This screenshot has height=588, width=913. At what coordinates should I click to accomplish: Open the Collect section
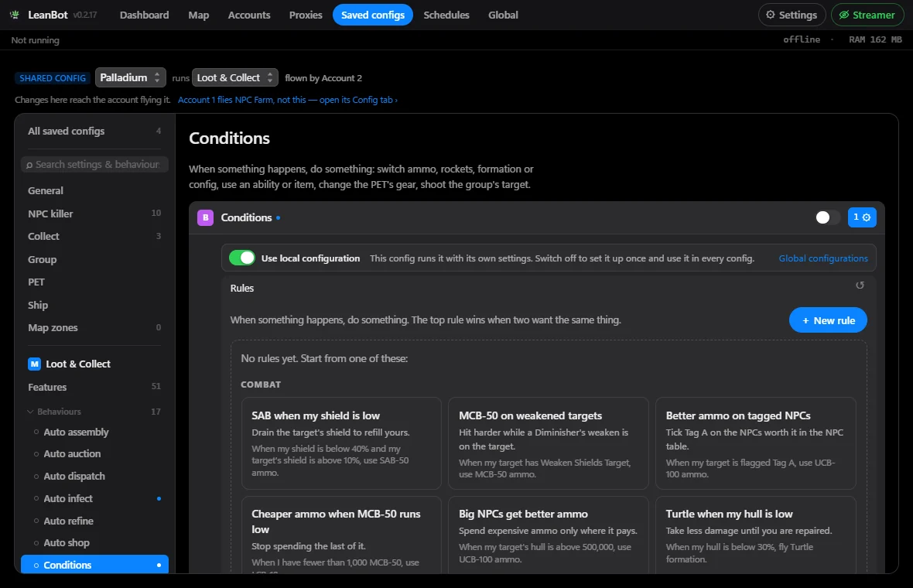(94, 237)
